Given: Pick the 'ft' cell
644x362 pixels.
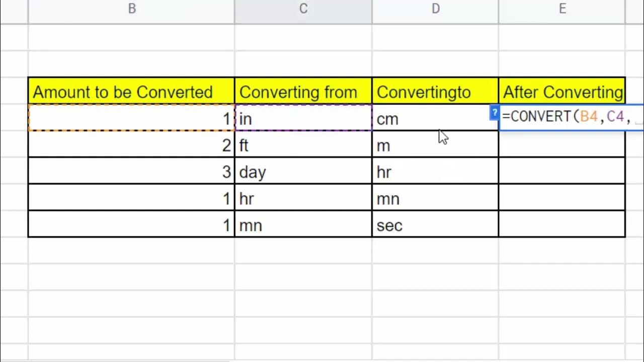Looking at the screenshot, I should point(303,146).
